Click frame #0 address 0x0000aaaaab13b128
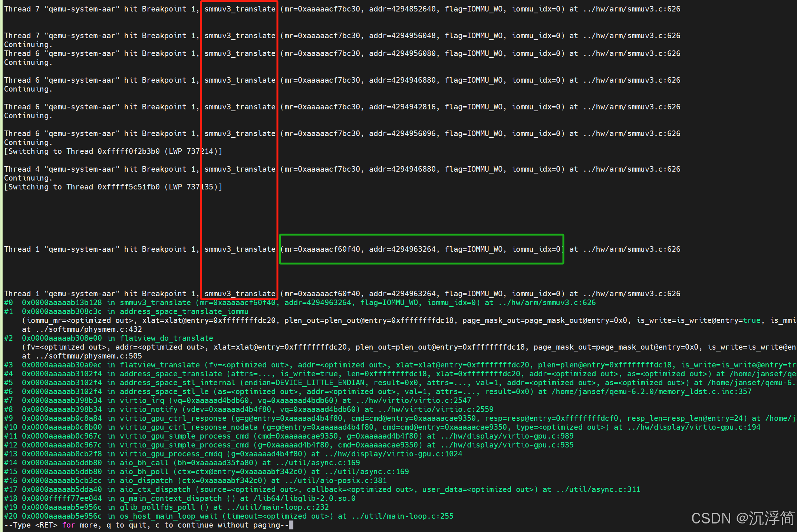The width and height of the screenshot is (797, 532). [62, 303]
